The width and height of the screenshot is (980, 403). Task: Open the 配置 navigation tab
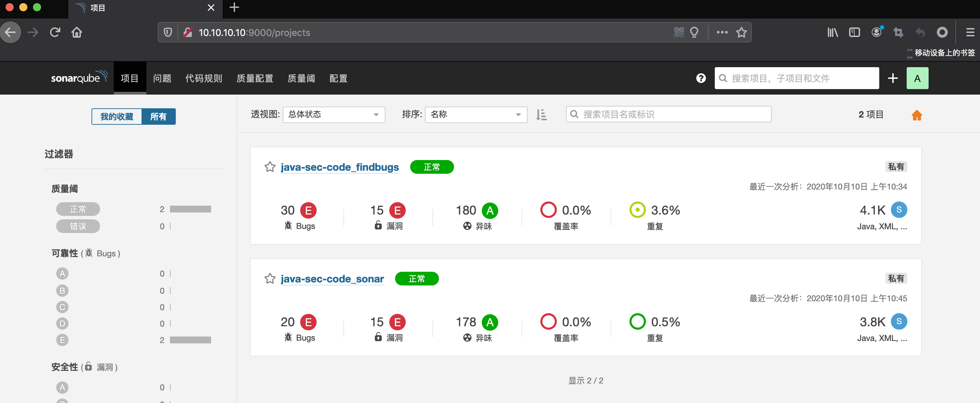point(338,78)
